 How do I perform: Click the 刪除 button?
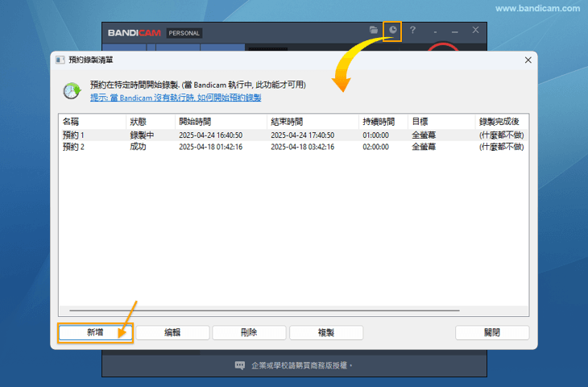pos(249,332)
